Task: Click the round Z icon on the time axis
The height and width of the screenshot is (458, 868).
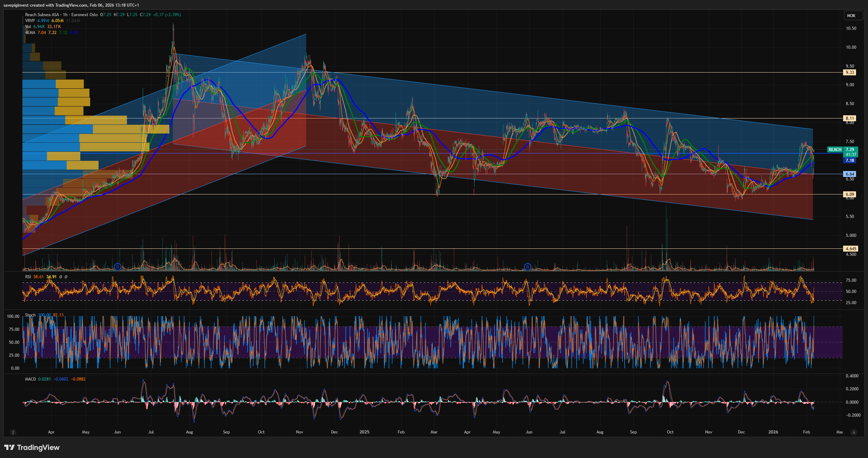Action: pos(13,432)
